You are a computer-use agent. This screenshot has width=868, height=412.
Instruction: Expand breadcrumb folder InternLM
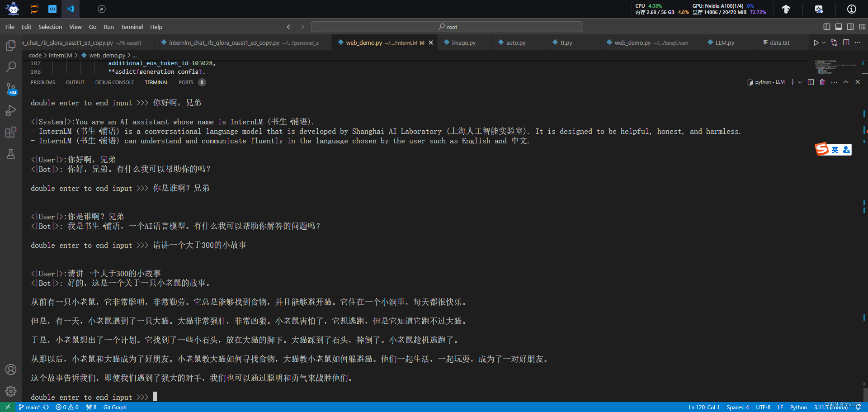tap(60, 55)
